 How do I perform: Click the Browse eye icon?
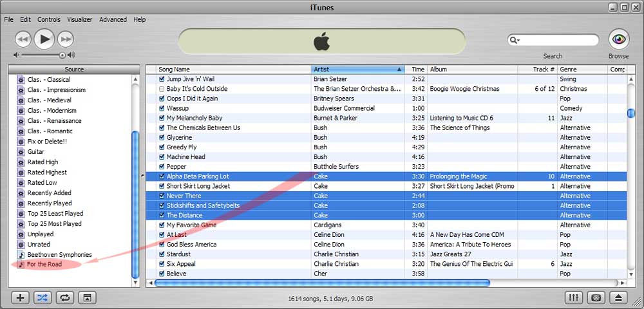click(x=618, y=39)
